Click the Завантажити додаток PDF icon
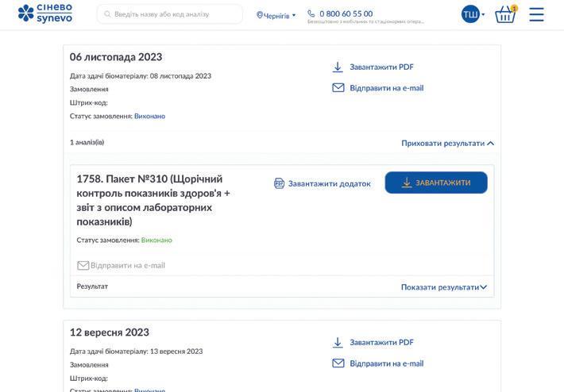The width and height of the screenshot is (564, 392). click(279, 183)
